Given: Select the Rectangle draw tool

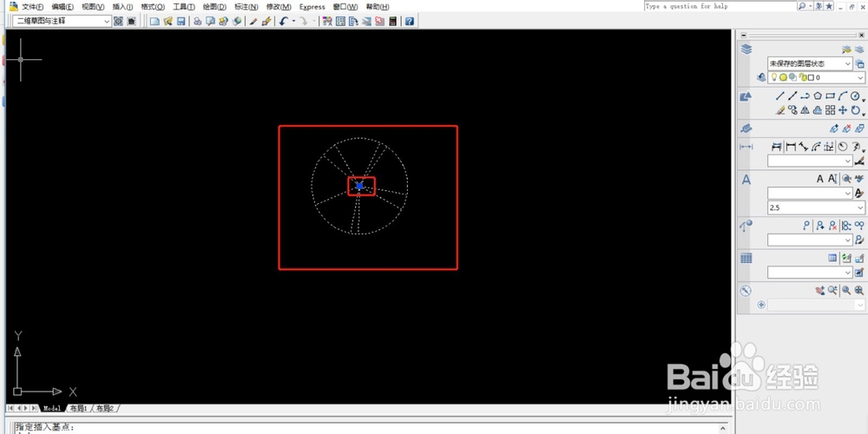Looking at the screenshot, I should point(830,95).
